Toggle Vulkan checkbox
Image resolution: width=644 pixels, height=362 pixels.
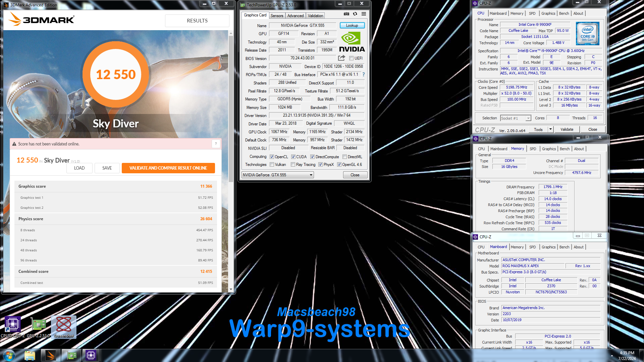pos(272,164)
